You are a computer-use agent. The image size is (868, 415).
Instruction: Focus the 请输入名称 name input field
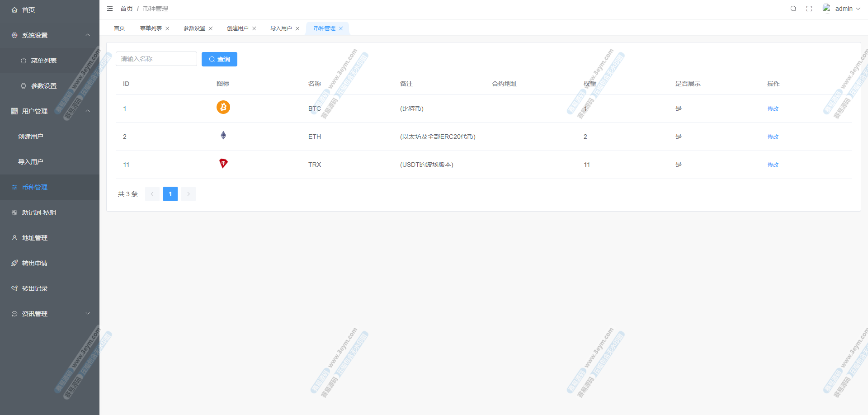(x=156, y=59)
